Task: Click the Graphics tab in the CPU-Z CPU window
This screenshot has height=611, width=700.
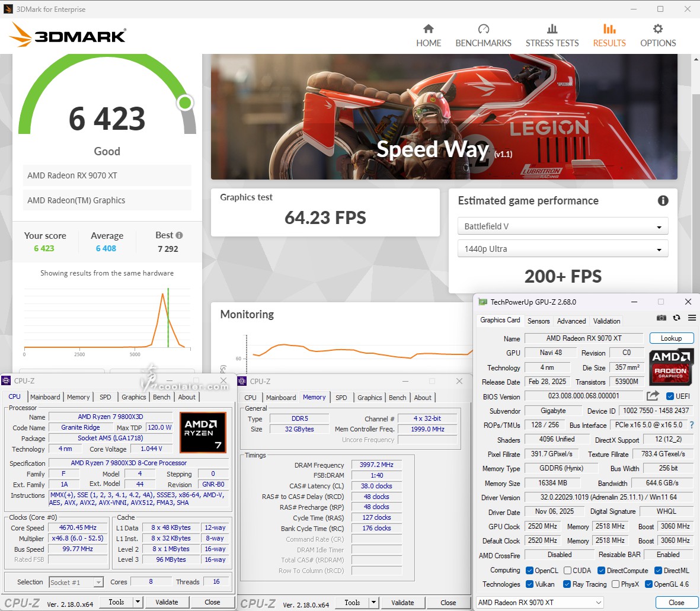Action: 133,397
